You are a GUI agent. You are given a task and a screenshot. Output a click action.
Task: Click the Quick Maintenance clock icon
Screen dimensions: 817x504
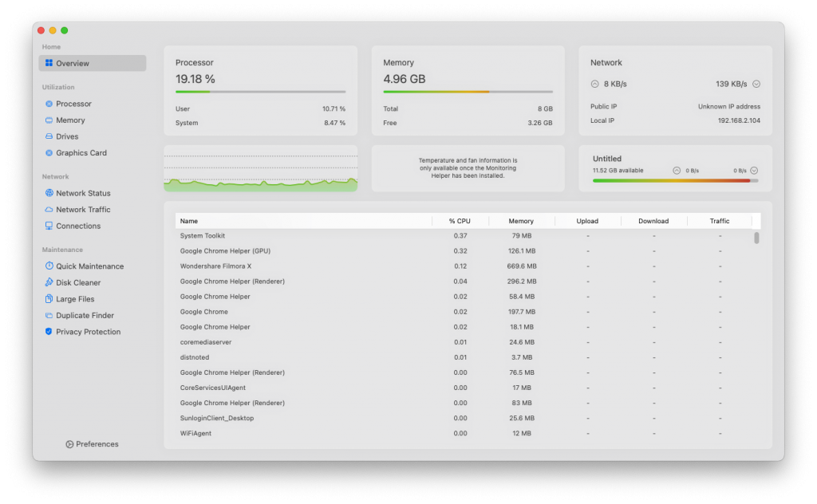coord(49,266)
